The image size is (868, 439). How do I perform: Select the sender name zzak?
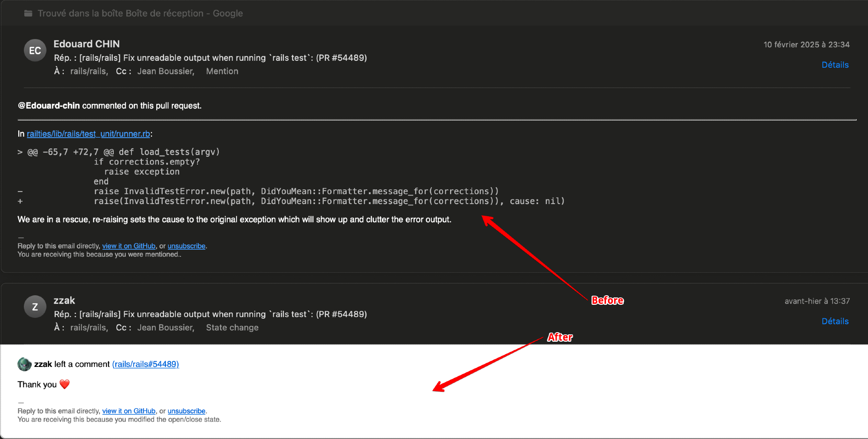[x=64, y=300]
